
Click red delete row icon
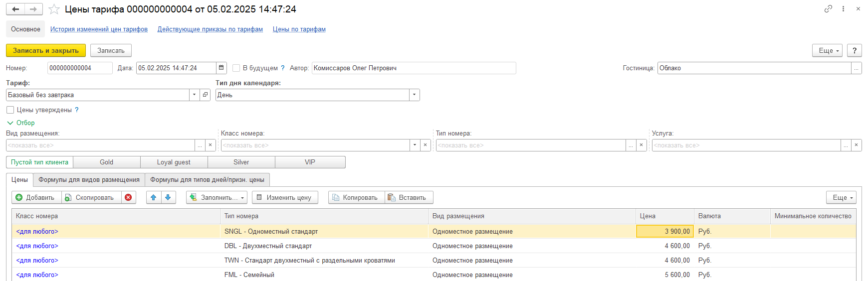tap(128, 198)
